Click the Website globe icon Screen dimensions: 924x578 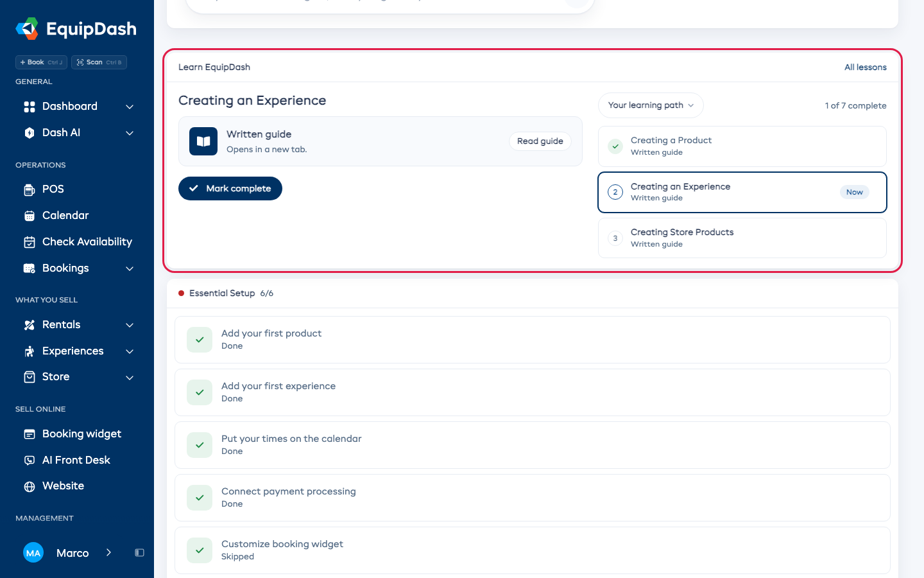(x=30, y=486)
